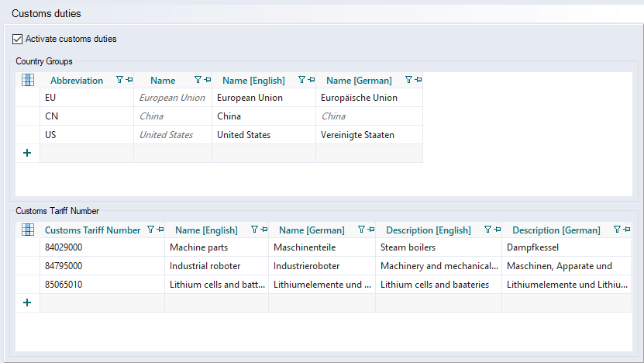Image resolution: width=644 pixels, height=363 pixels.
Task: Click the empty new-row Abbreviation cell
Action: tap(86, 154)
